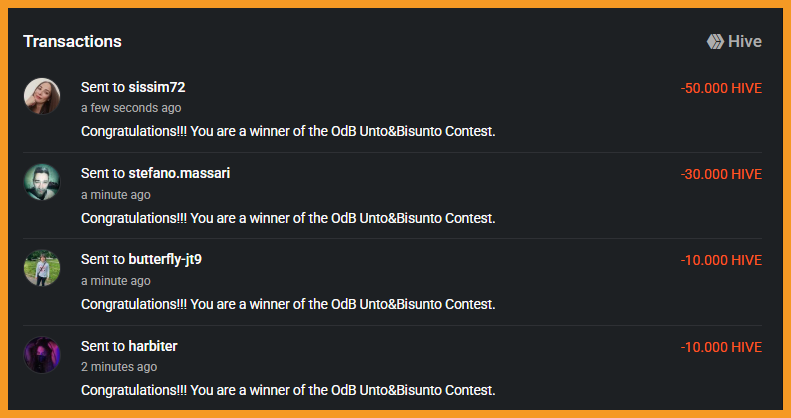Click the Hive logo icon
This screenshot has width=791, height=418.
pyautogui.click(x=715, y=41)
